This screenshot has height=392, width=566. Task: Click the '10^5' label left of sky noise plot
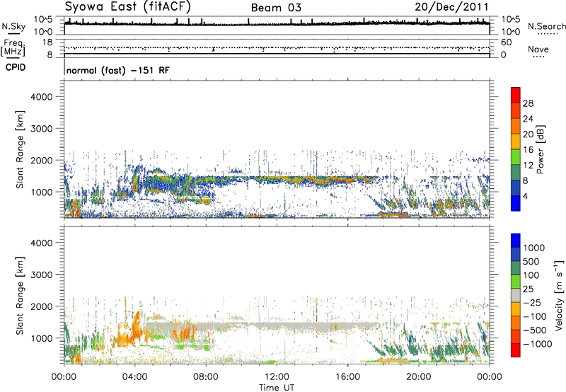pos(43,19)
